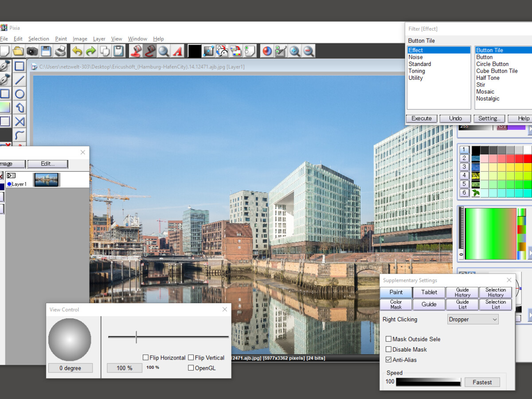The height and width of the screenshot is (399, 532).
Task: Click the floppy disk save icon
Action: pos(46,51)
